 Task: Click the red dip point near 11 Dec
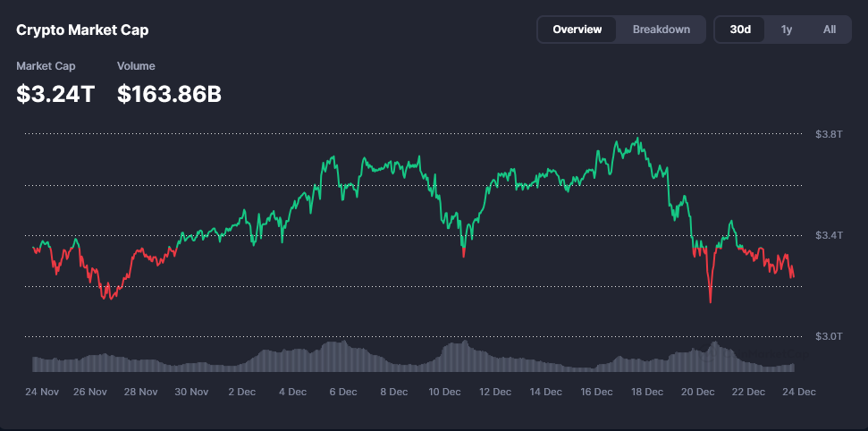coord(463,256)
